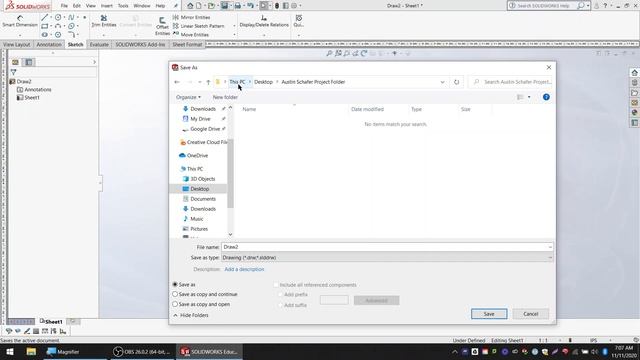Switch to the Sheet Format tab
The height and width of the screenshot is (360, 640).
187,44
